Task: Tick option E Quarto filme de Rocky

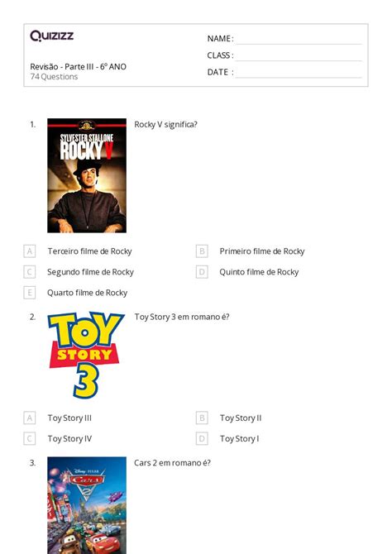Action: pyautogui.click(x=30, y=293)
